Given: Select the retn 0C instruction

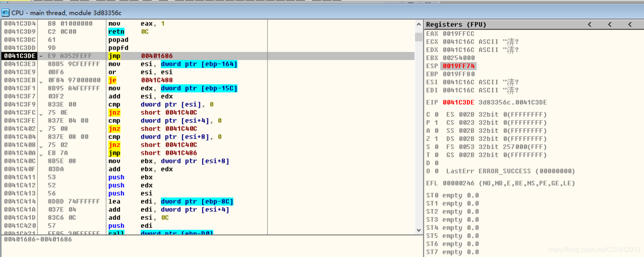Looking at the screenshot, I should click(128, 32).
